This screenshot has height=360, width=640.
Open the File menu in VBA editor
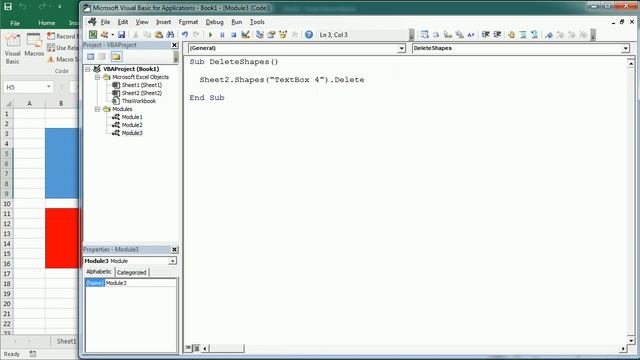tap(105, 22)
